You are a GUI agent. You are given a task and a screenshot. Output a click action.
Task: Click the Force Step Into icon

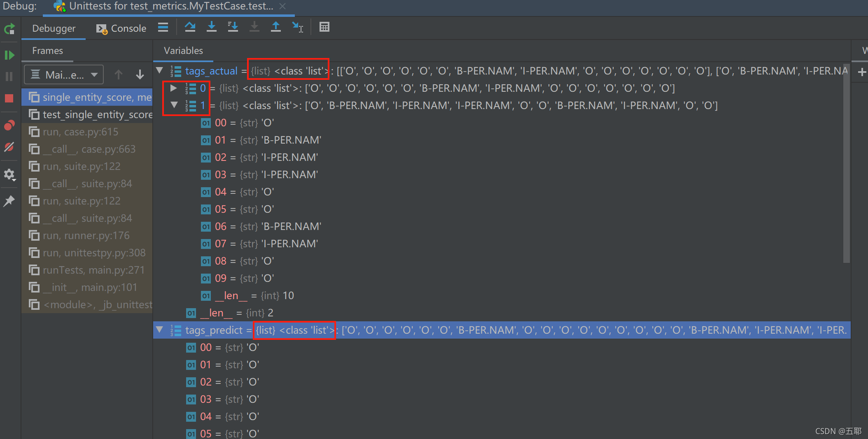(254, 27)
